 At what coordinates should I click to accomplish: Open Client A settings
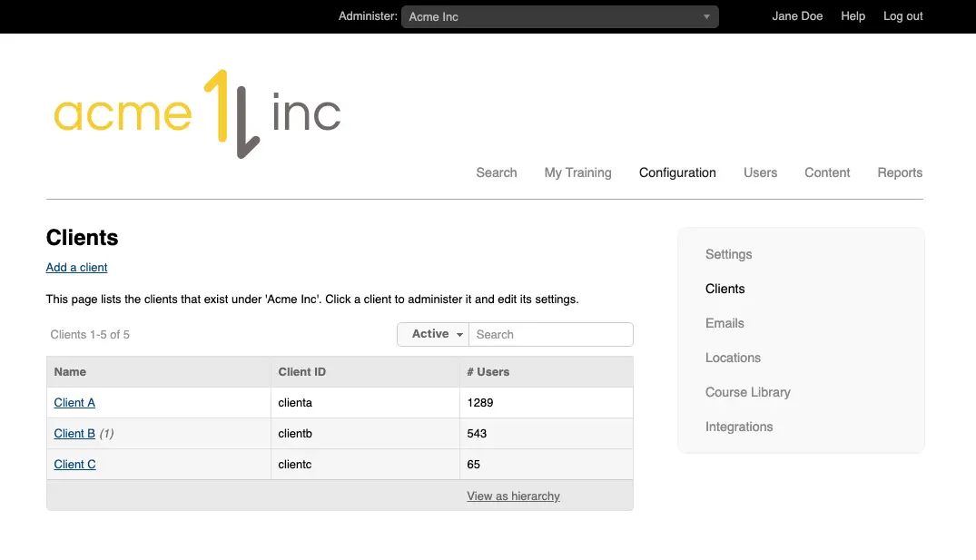point(74,402)
